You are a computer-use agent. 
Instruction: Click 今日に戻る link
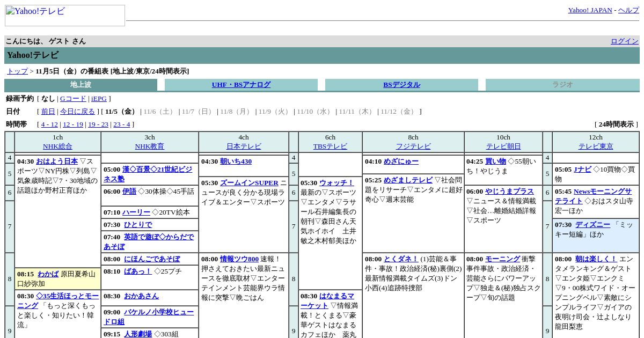[x=77, y=112]
